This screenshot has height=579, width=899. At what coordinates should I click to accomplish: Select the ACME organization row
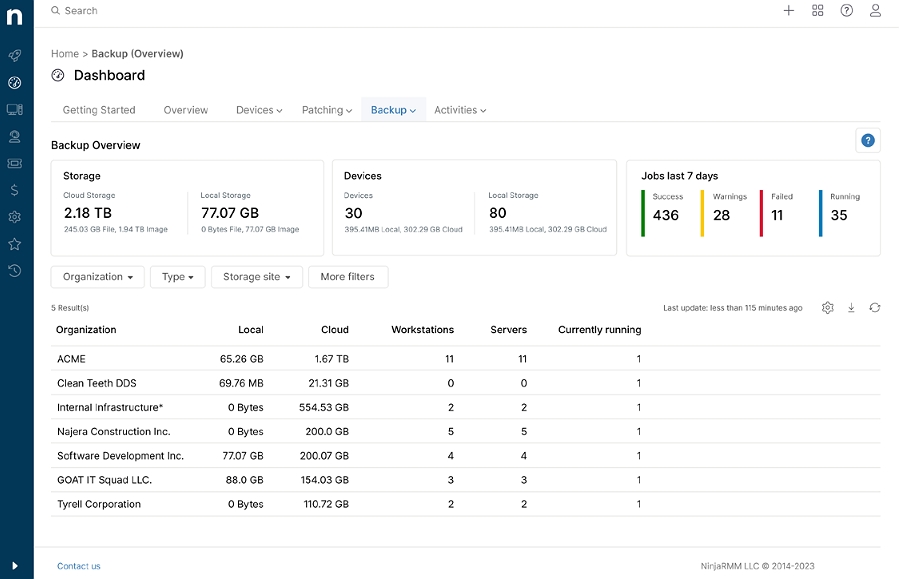tap(466, 359)
